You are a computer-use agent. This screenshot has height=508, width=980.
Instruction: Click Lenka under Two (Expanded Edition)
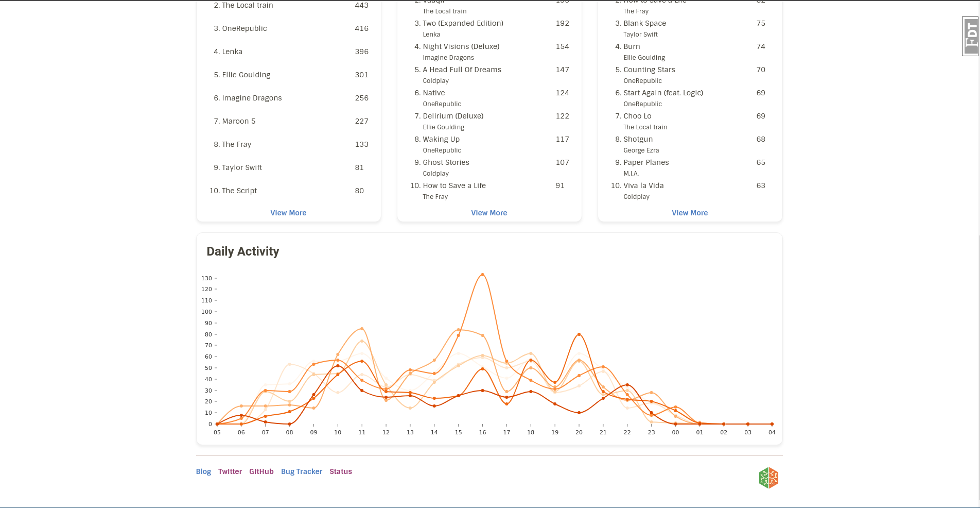click(x=431, y=35)
